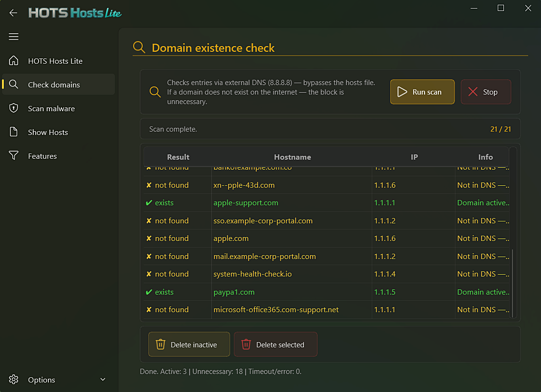Click the shield icon for Scan malware
541x392 pixels.
click(x=13, y=108)
